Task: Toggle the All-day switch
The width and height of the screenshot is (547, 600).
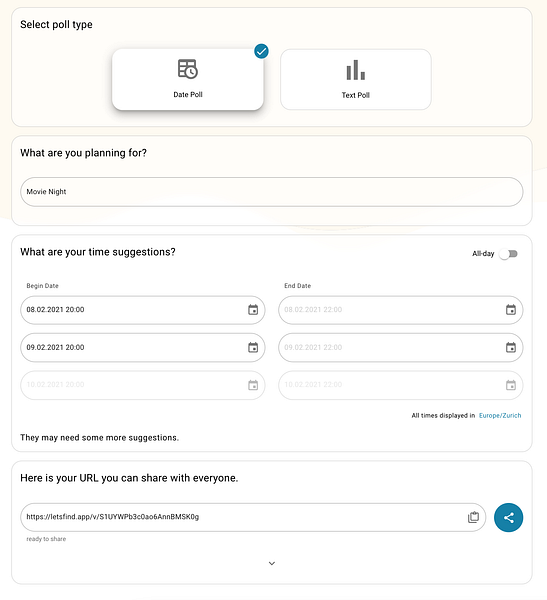Action: coord(508,254)
